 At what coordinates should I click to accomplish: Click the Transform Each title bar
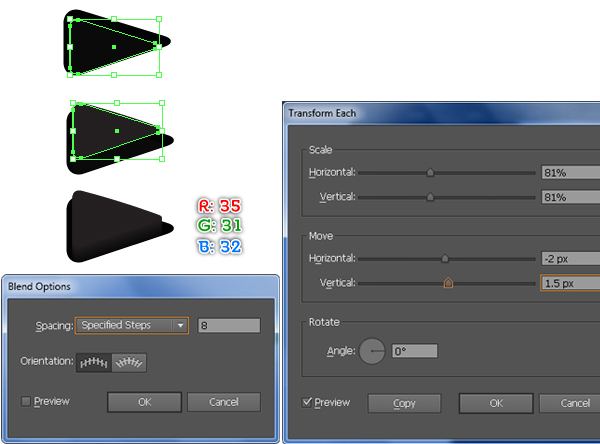pos(443,113)
